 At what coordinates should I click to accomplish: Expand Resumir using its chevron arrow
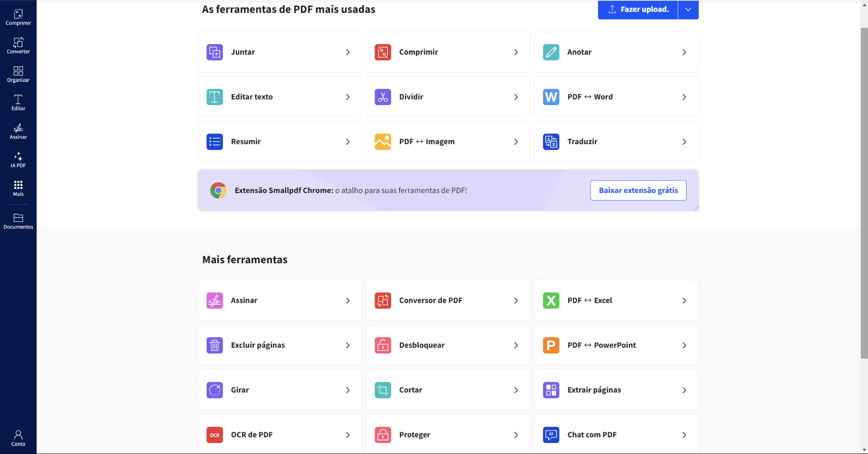348,142
